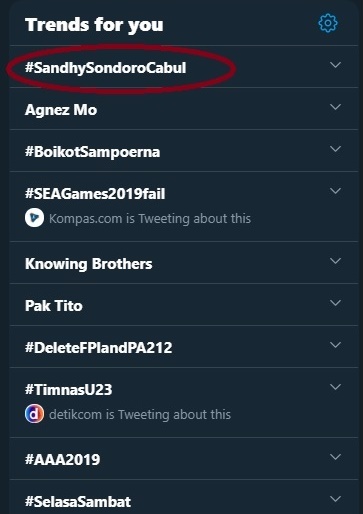Open the chevron menu for #TimnasU23
This screenshot has width=363, height=514.
[335, 387]
